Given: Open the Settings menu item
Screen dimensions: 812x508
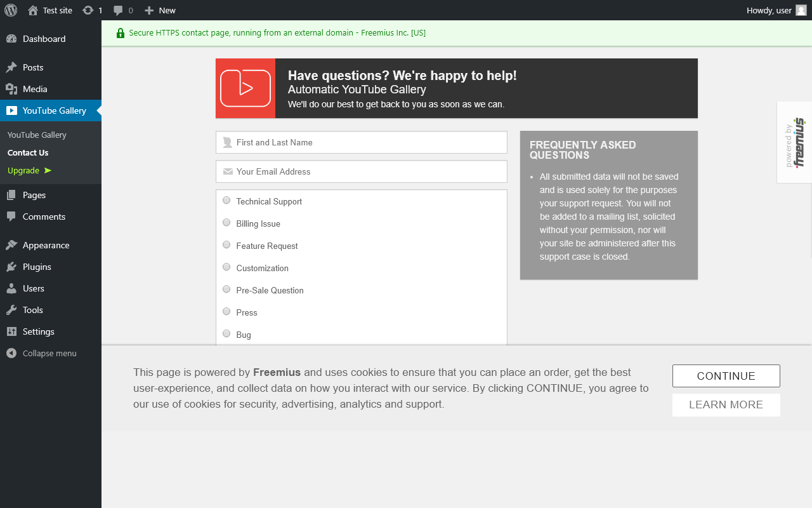Looking at the screenshot, I should [x=51, y=331].
